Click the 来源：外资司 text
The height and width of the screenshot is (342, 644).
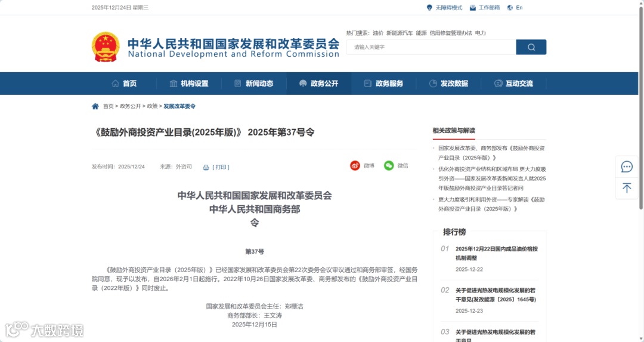[x=176, y=167]
